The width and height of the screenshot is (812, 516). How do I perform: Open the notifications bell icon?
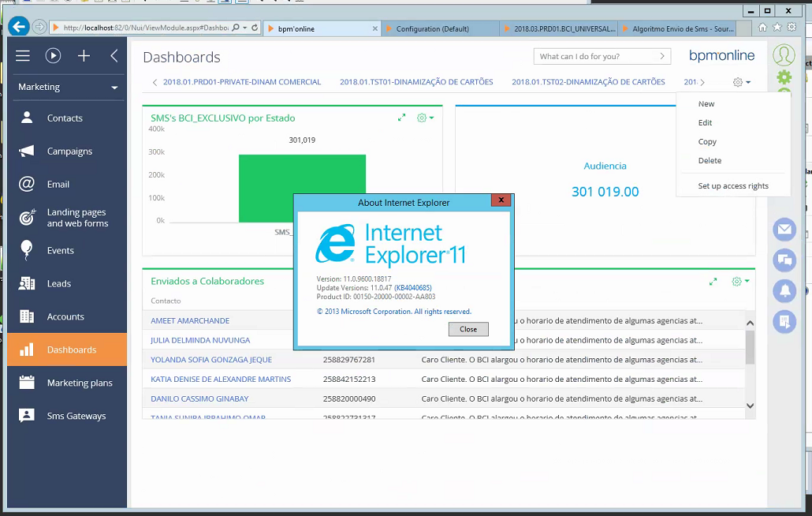point(784,290)
